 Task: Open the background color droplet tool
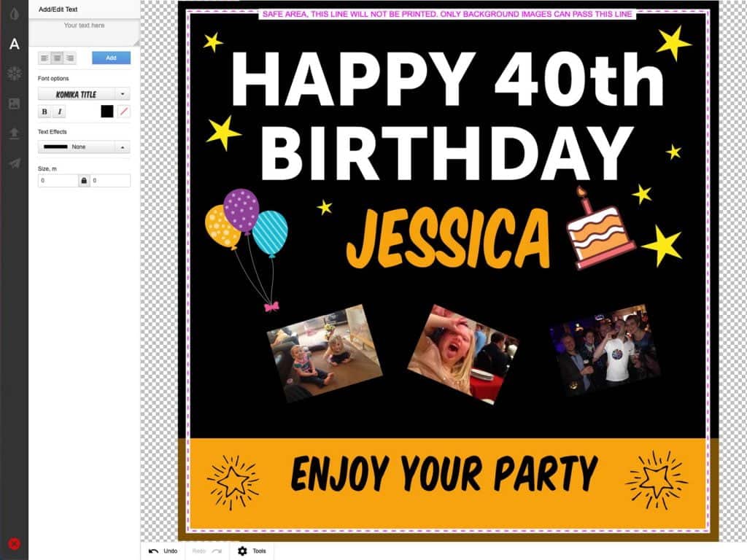pos(14,15)
